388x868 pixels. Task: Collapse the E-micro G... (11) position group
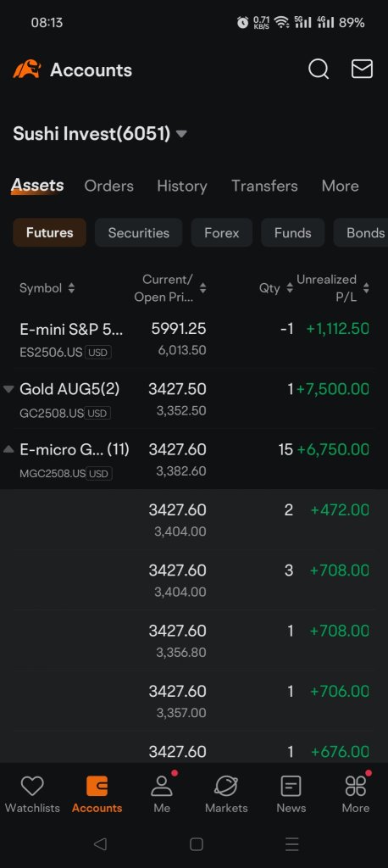8,449
